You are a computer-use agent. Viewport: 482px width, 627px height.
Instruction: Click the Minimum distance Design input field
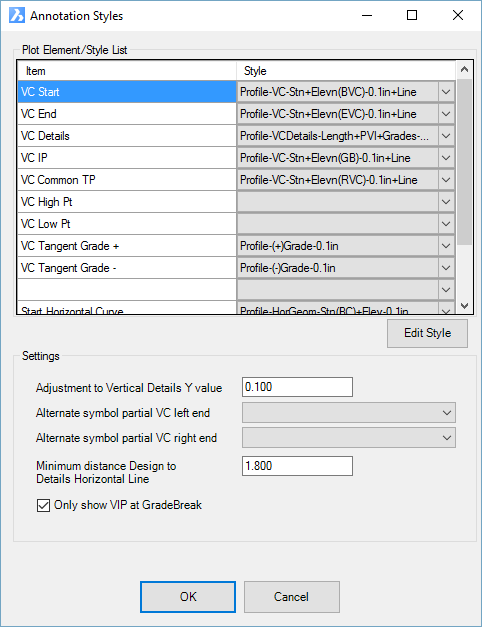pyautogui.click(x=297, y=466)
